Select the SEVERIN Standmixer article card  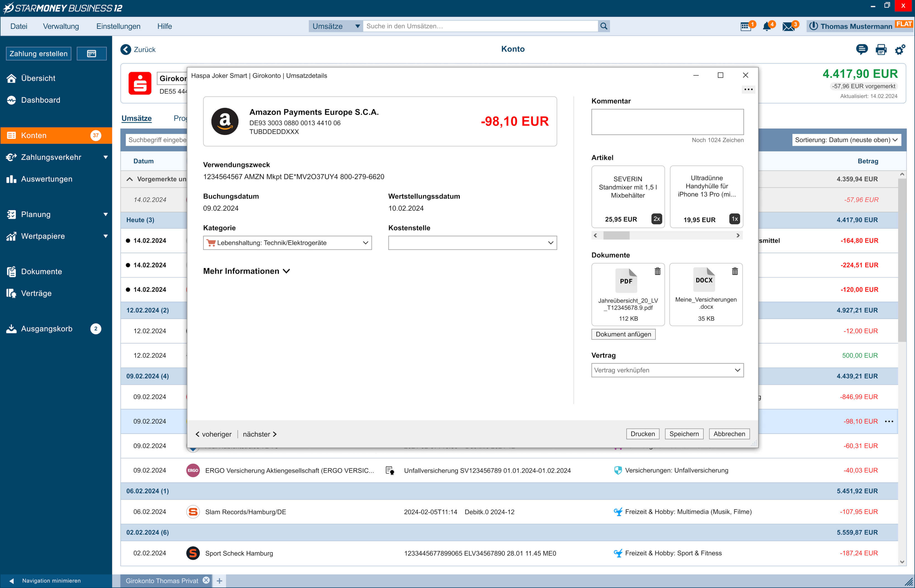pos(628,197)
